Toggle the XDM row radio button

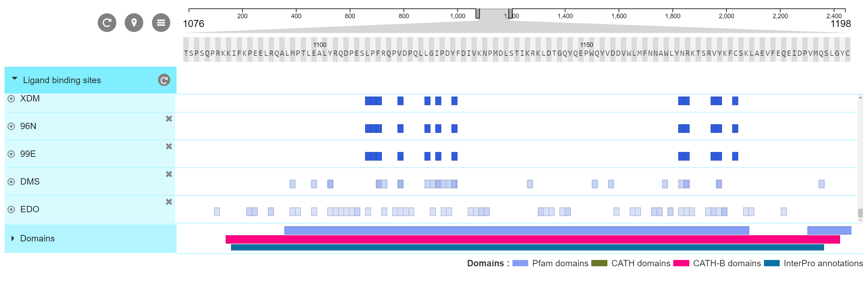click(x=11, y=99)
